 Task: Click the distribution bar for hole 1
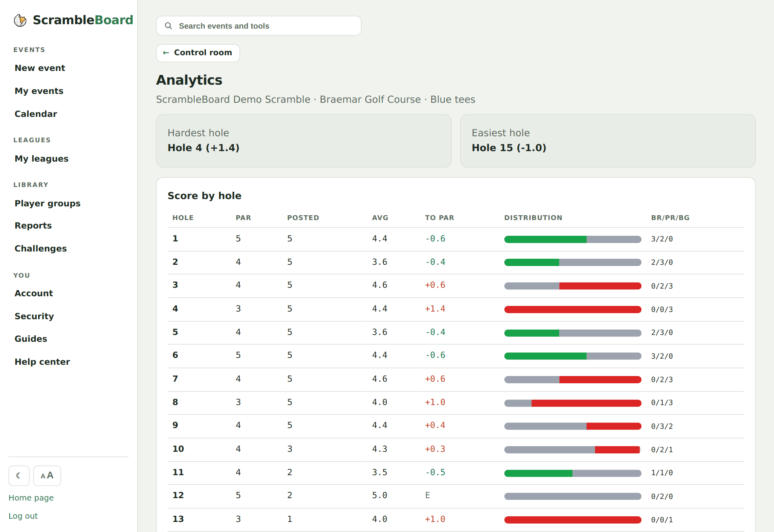point(573,239)
